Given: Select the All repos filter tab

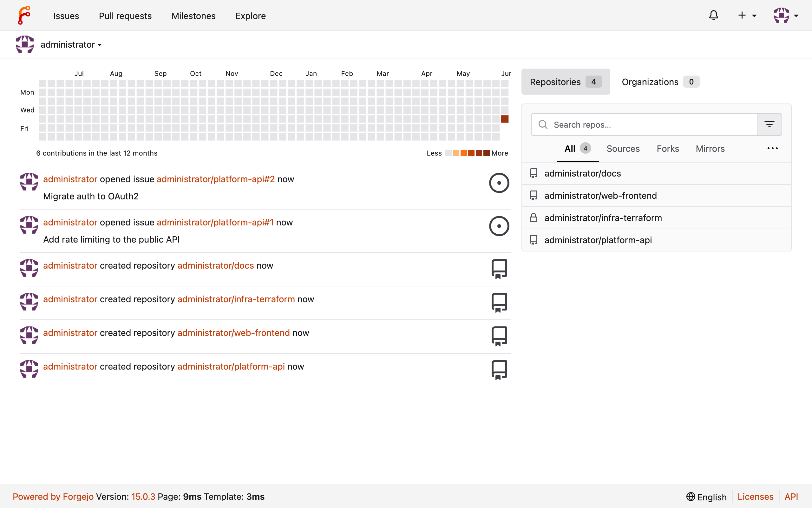Looking at the screenshot, I should click(x=578, y=149).
